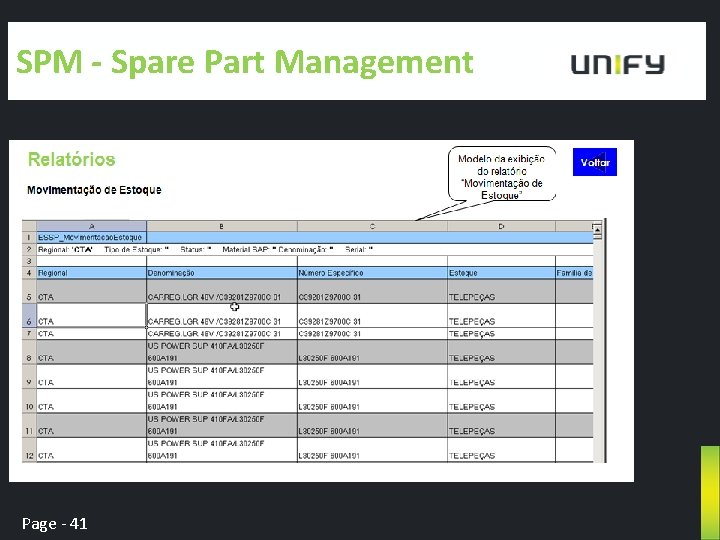Image resolution: width=720 pixels, height=540 pixels.
Task: Click the Família column heading cell
Action: (x=574, y=273)
